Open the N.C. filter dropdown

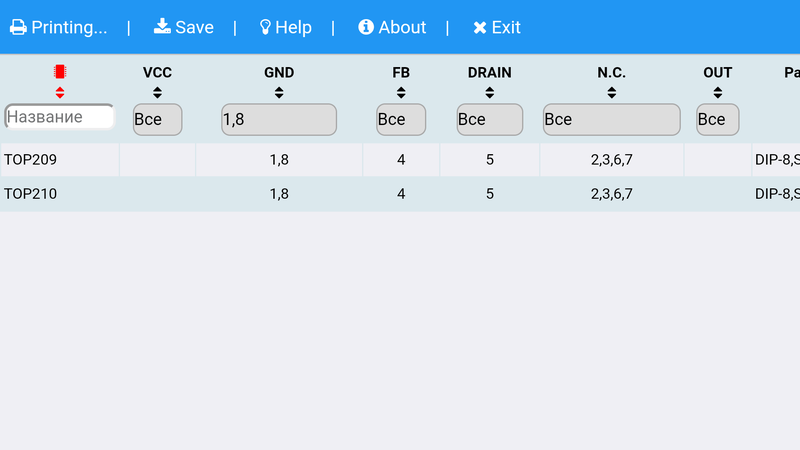(x=612, y=119)
